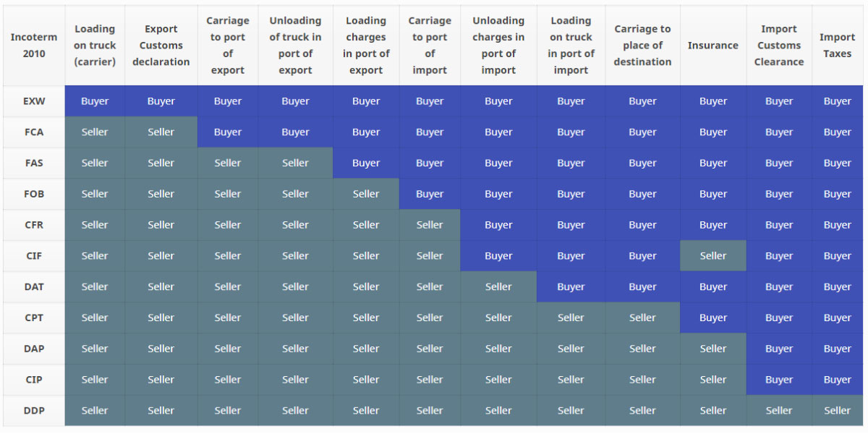
Task: Click the Seller cell for CIF Insurance
Action: pos(712,255)
